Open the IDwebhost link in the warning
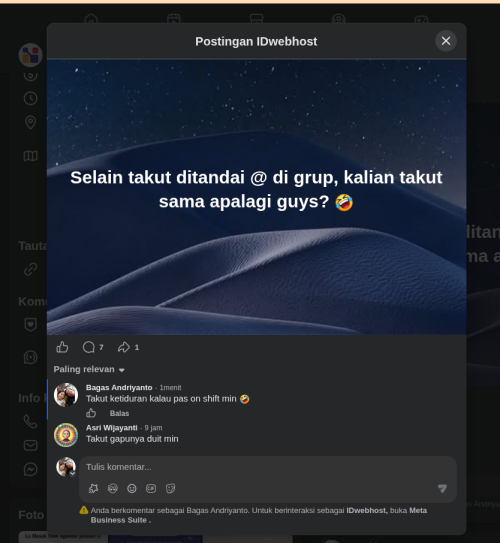Viewport: 500px width, 543px height. tap(367, 510)
